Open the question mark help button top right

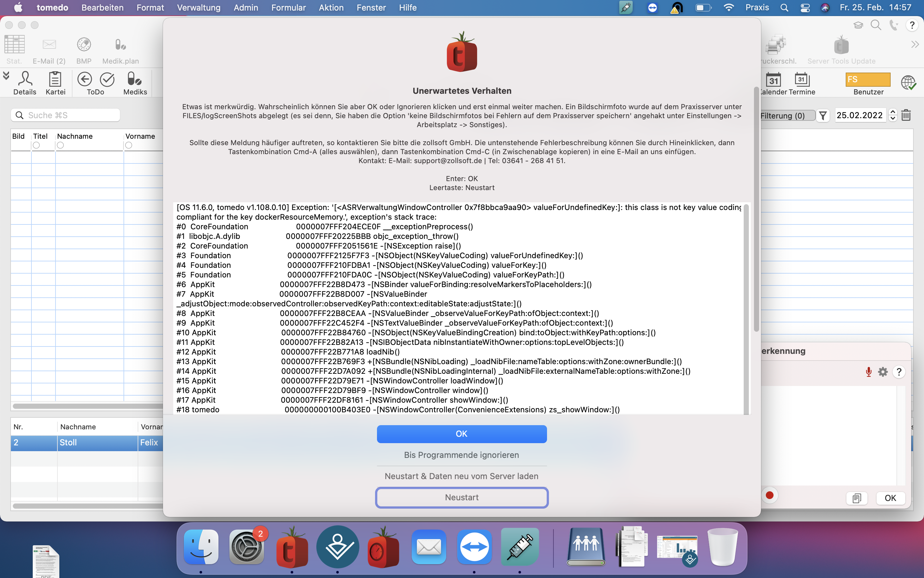coord(912,25)
